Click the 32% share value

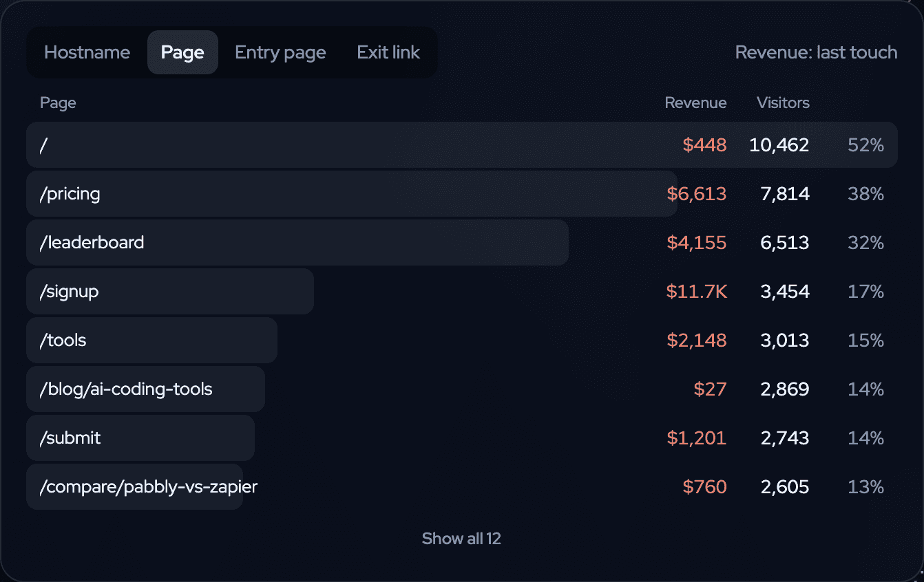866,243
